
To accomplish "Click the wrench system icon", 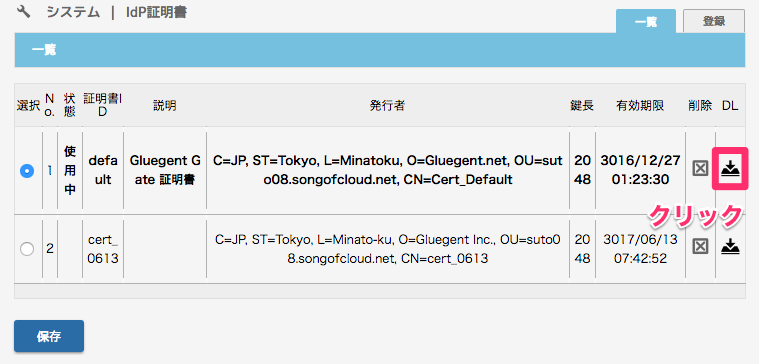I will (x=23, y=12).
